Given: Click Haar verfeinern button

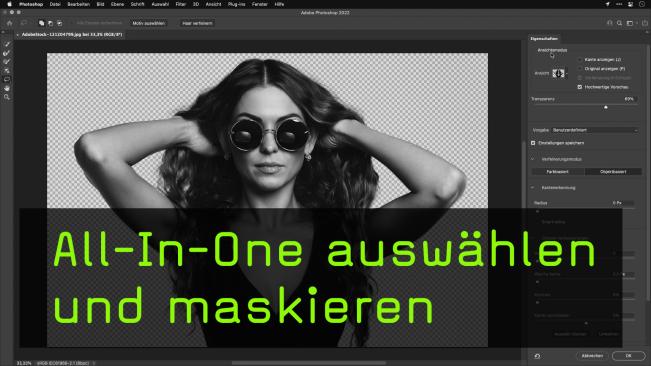Looking at the screenshot, I should [x=197, y=23].
